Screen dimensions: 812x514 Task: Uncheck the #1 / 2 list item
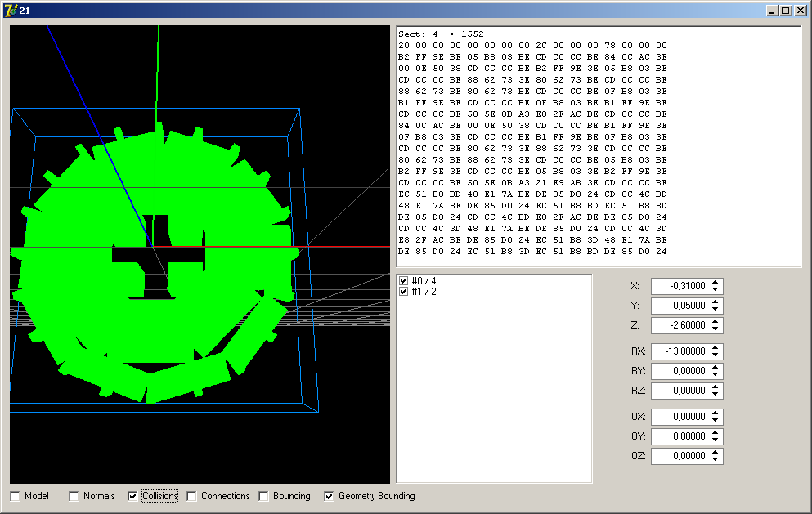tap(404, 292)
